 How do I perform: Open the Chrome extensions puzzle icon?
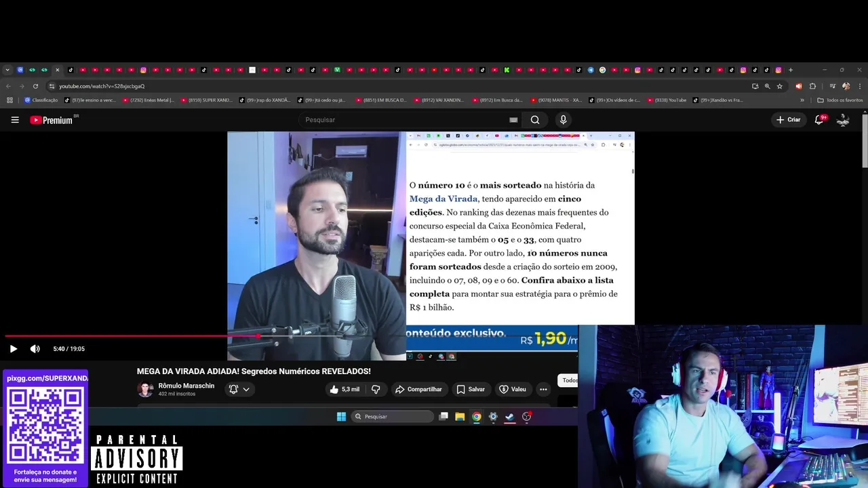click(x=812, y=86)
